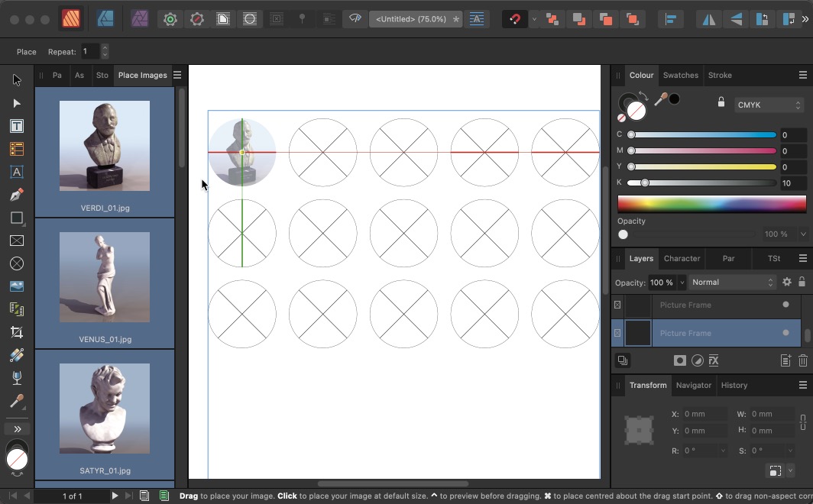Select the Frame Text tool
The image size is (813, 504).
(16, 126)
